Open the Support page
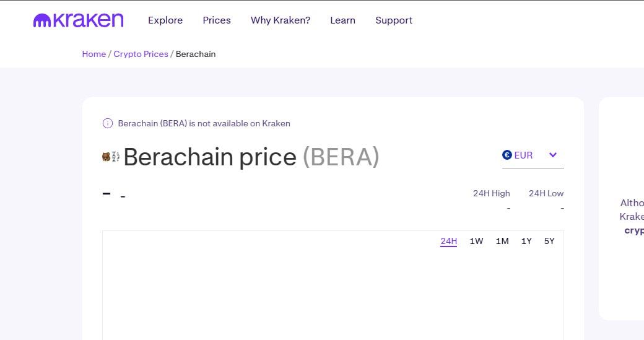This screenshot has width=644, height=340. tap(394, 20)
